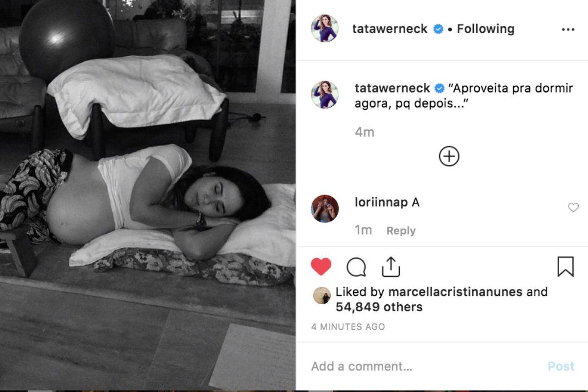Click the red heart like icon
Viewport: 588px width, 392px height.
321,267
